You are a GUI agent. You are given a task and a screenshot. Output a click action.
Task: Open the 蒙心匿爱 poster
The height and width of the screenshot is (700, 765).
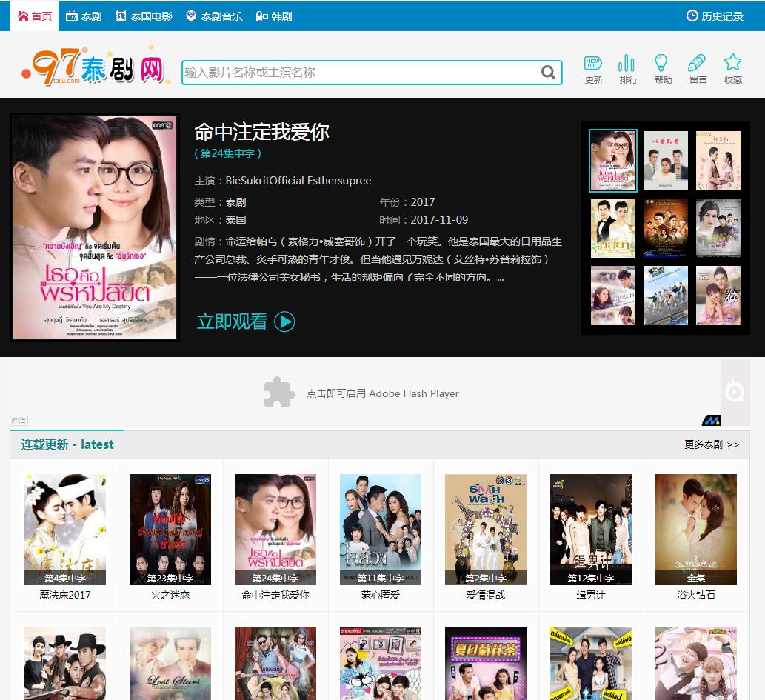[x=381, y=529]
